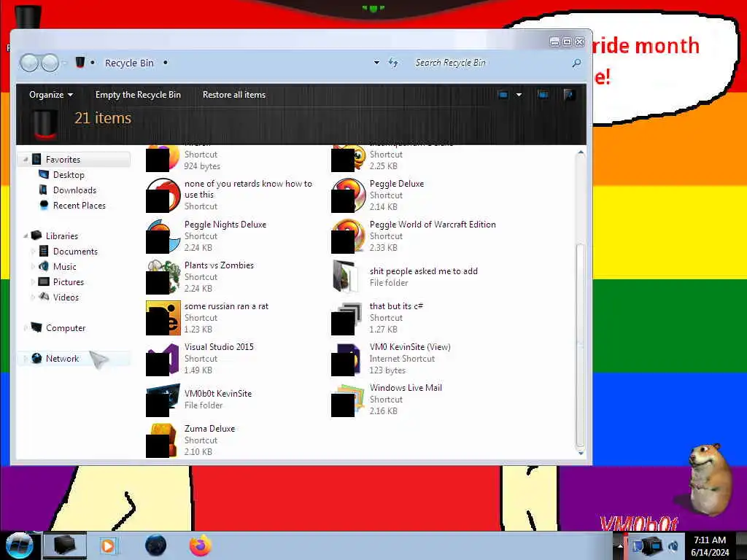Click the 'Windows Live Mail' file name
Screen dimensions: 747x560
(x=406, y=388)
